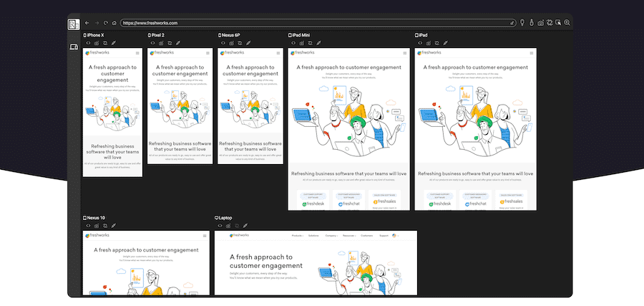Click the reload page icon in toolbar

pyautogui.click(x=106, y=23)
